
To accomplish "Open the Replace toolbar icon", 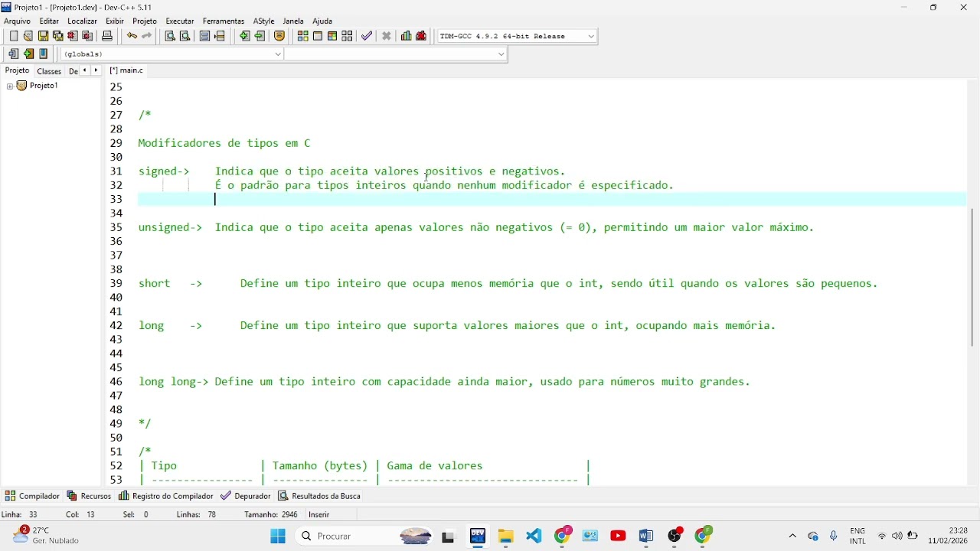I will [185, 36].
